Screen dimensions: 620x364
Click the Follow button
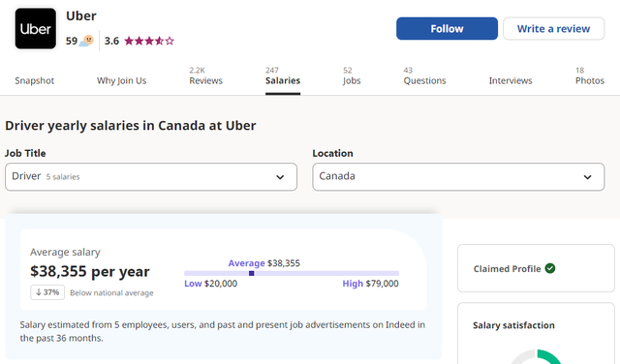[447, 28]
